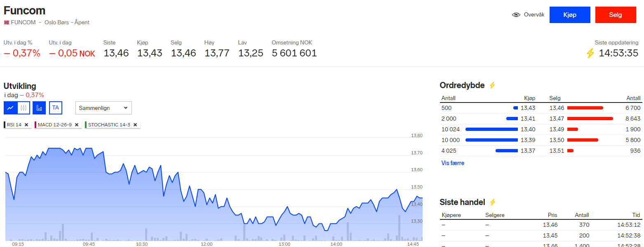
Task: Click the red sell bar for 13,47
Action: pyautogui.click(x=590, y=119)
